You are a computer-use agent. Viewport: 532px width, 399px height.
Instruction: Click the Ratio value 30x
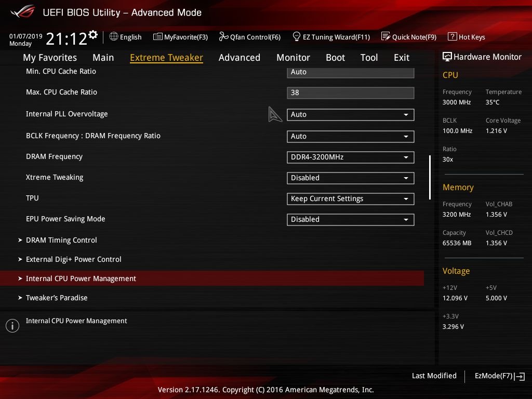[x=448, y=159]
